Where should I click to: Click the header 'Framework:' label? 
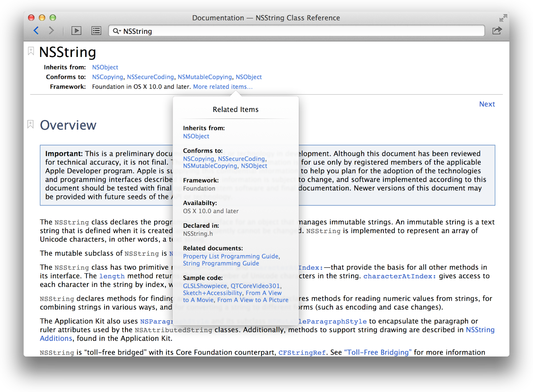coord(68,87)
